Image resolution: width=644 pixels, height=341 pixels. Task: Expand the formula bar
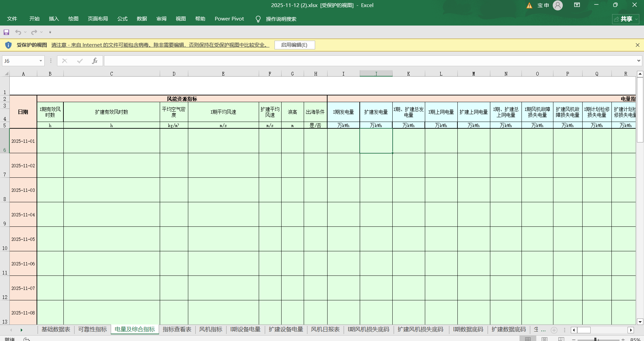[x=638, y=61]
